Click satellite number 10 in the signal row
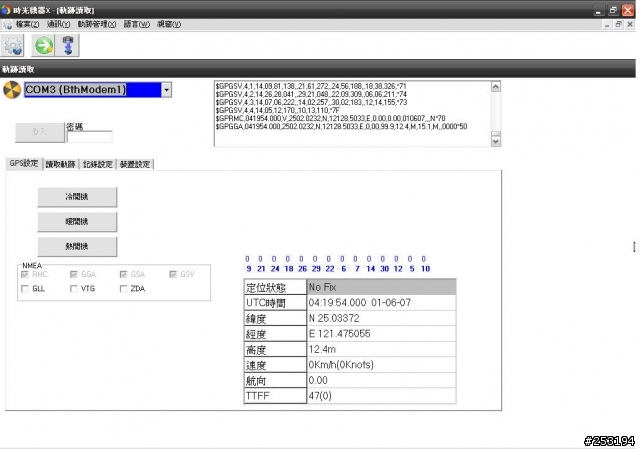The height and width of the screenshot is (449, 640). point(425,269)
